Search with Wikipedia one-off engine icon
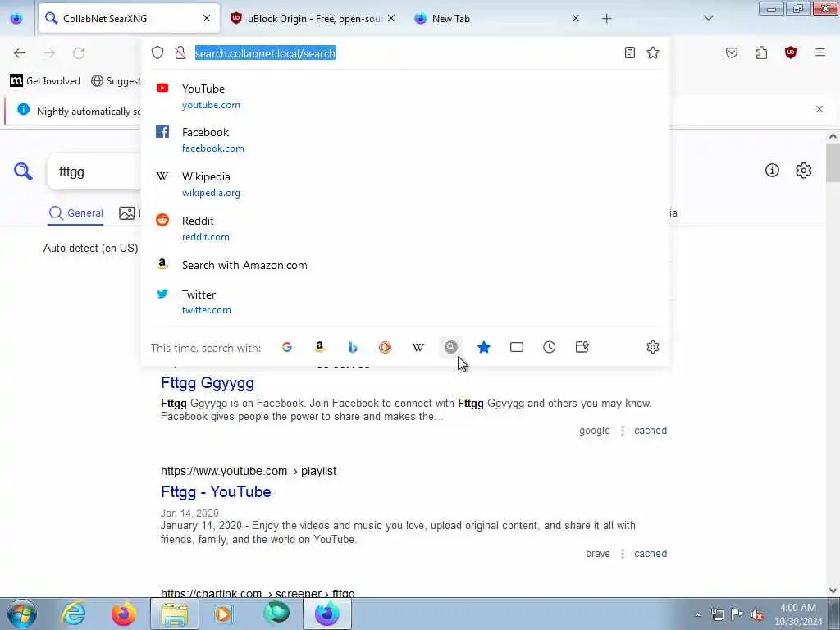The image size is (840, 630). pos(418,347)
